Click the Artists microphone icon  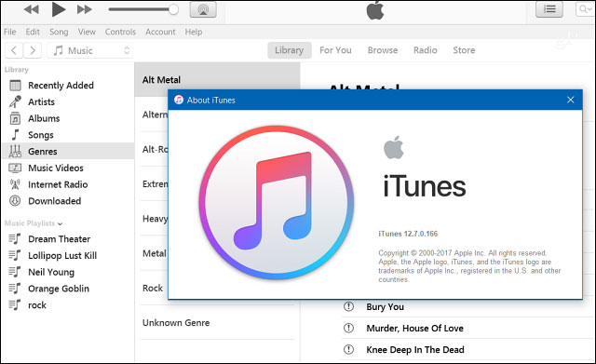(15, 101)
